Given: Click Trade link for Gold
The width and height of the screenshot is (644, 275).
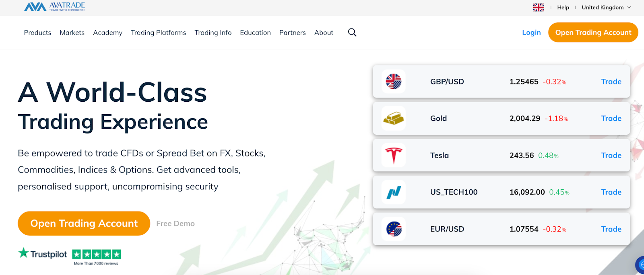Looking at the screenshot, I should pyautogui.click(x=611, y=119).
